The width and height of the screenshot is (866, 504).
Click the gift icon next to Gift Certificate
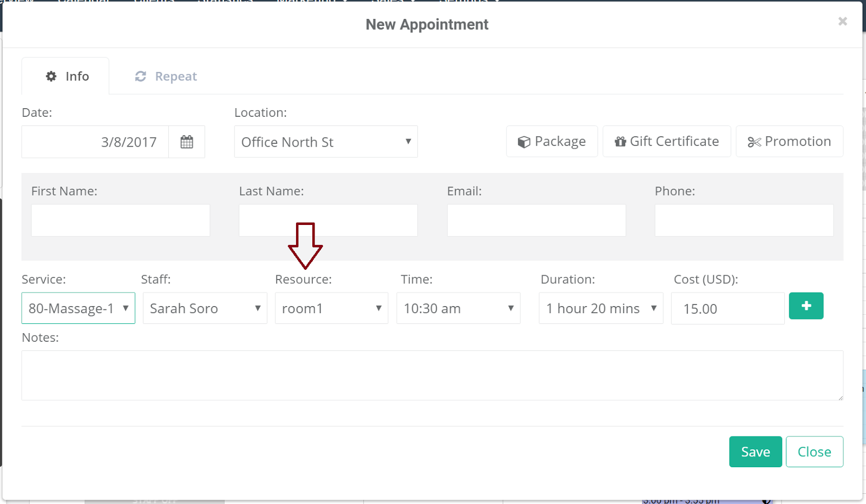coord(620,141)
